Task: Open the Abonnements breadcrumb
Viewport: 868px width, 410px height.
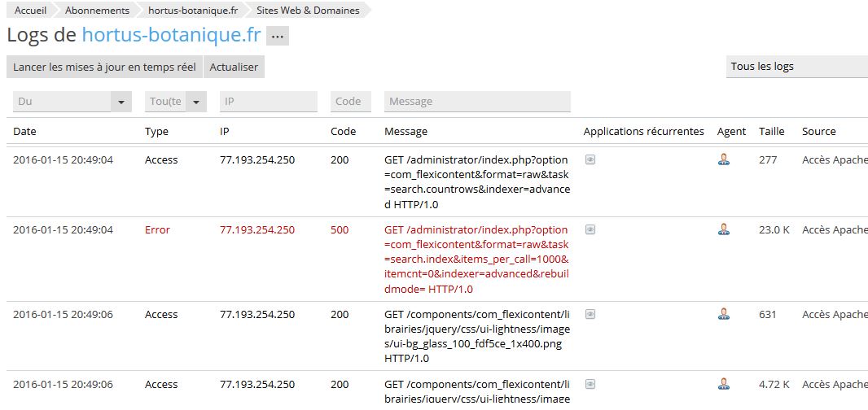Action: pyautogui.click(x=97, y=10)
